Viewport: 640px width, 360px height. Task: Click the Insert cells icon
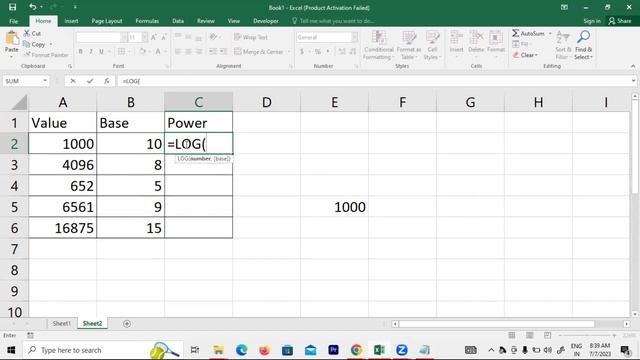click(x=456, y=38)
